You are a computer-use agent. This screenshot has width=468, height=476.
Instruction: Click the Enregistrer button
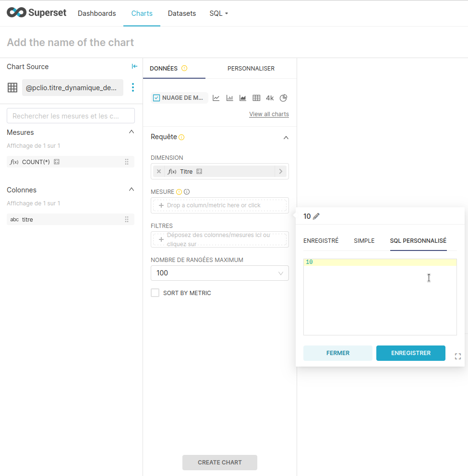[x=410, y=353]
